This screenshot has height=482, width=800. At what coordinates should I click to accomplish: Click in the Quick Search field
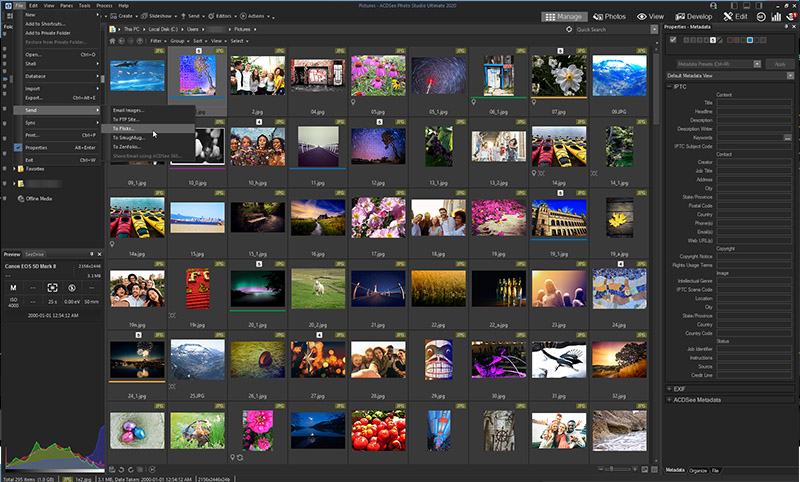coord(612,30)
